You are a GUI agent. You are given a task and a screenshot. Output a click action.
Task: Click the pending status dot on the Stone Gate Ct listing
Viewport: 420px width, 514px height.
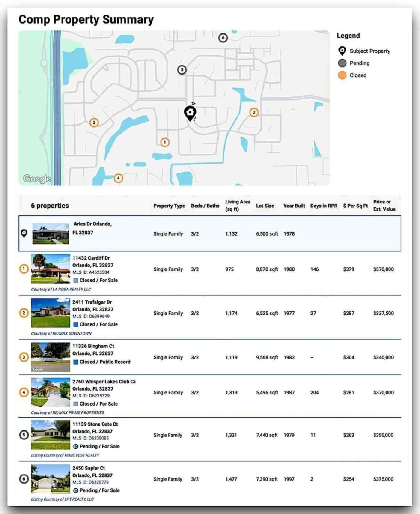coord(76,446)
